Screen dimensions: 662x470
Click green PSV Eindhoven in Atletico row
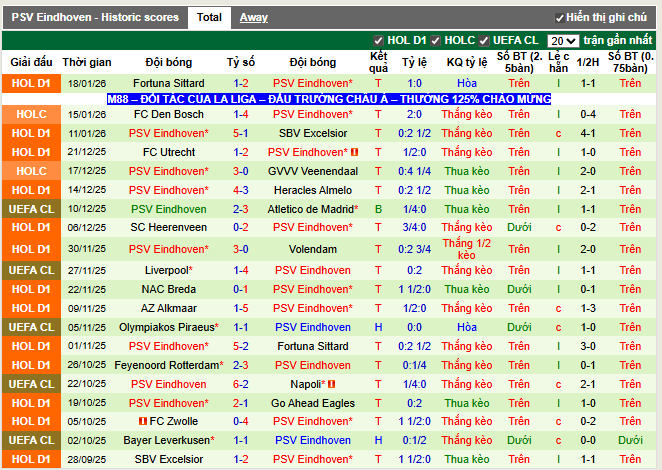[x=168, y=209]
